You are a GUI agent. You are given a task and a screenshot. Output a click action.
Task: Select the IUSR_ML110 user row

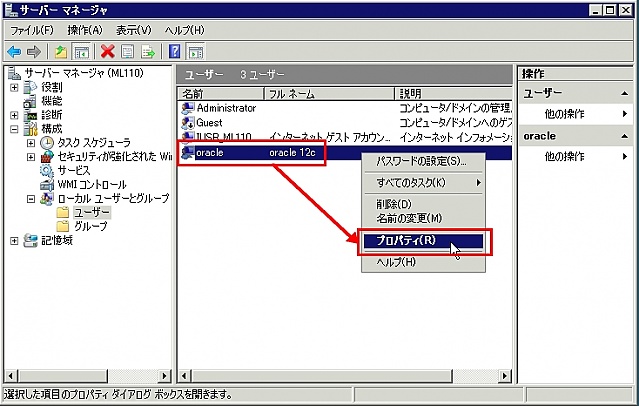click(x=345, y=137)
